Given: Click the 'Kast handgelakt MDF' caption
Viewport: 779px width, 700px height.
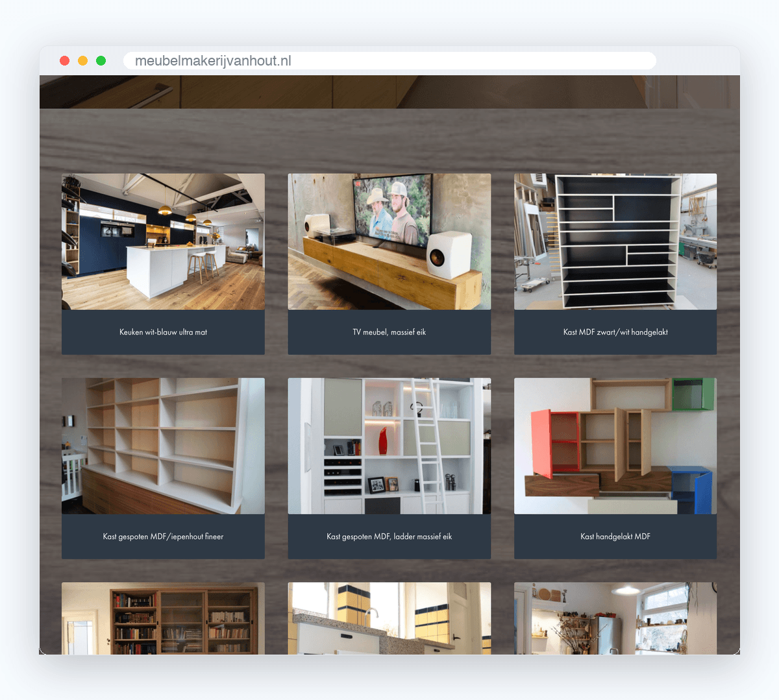Looking at the screenshot, I should [615, 537].
